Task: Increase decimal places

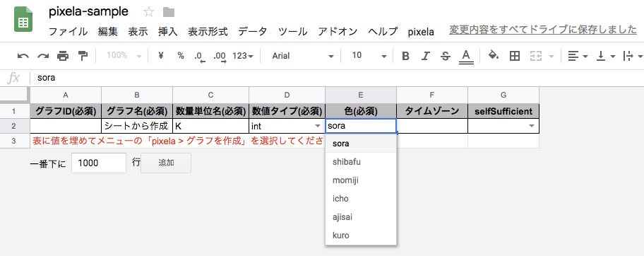Action: tap(220, 57)
